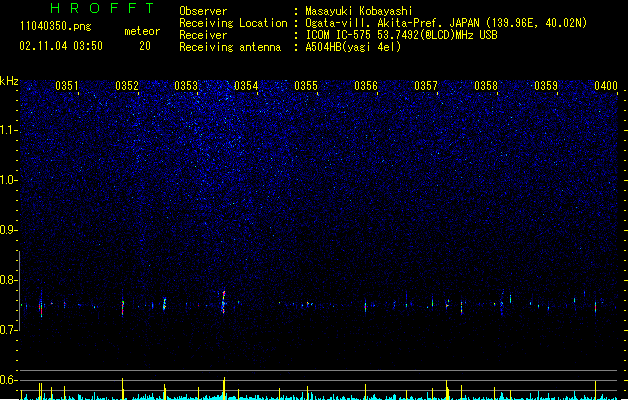Click the Receiving Location label
This screenshot has width=629, height=400.
233,23
